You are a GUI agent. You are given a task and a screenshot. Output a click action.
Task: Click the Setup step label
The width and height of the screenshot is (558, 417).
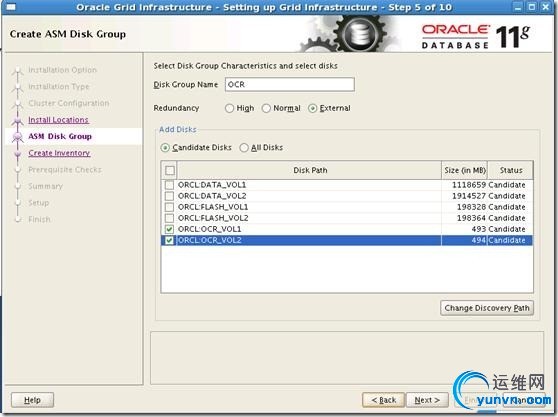38,203
